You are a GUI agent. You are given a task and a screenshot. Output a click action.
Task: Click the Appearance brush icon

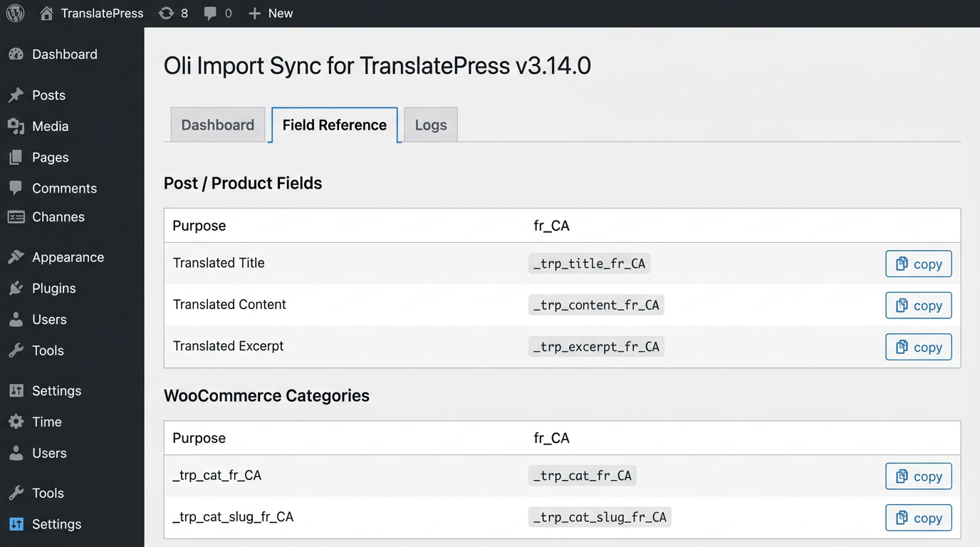pyautogui.click(x=16, y=256)
